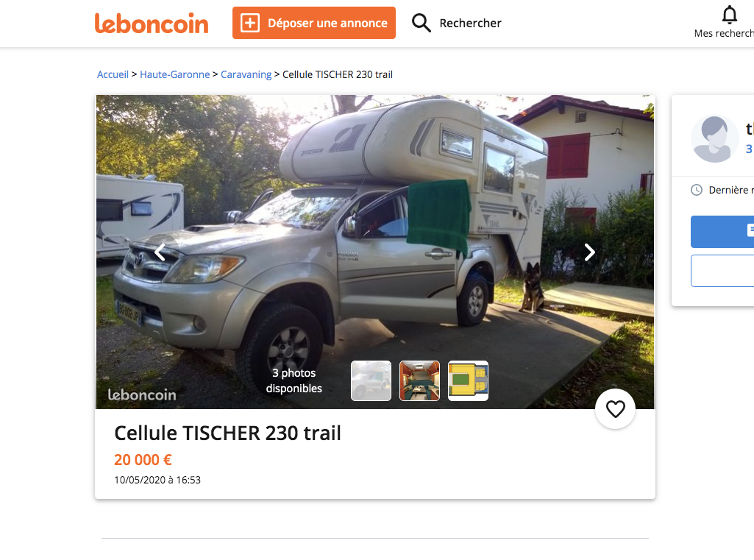
Task: Go to the Accueil breadcrumb
Action: [113, 74]
